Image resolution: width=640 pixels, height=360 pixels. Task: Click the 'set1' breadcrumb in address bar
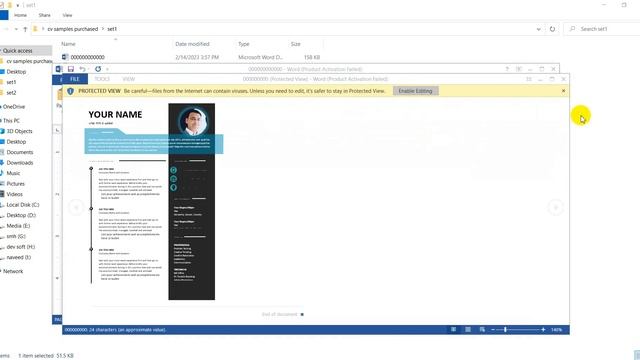pyautogui.click(x=112, y=29)
